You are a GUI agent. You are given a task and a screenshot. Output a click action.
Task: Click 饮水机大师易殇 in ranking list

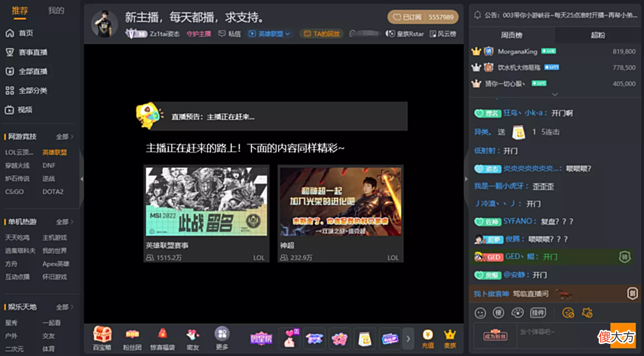[x=519, y=67]
